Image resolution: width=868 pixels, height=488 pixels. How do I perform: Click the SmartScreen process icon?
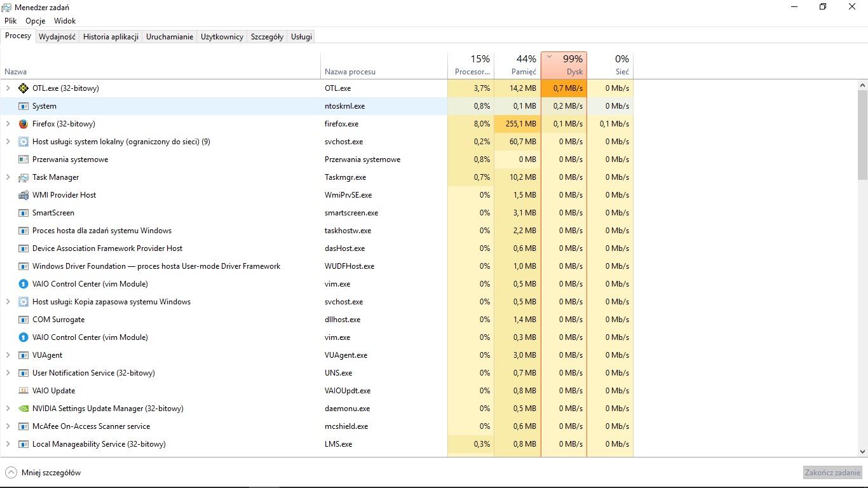pyautogui.click(x=24, y=213)
